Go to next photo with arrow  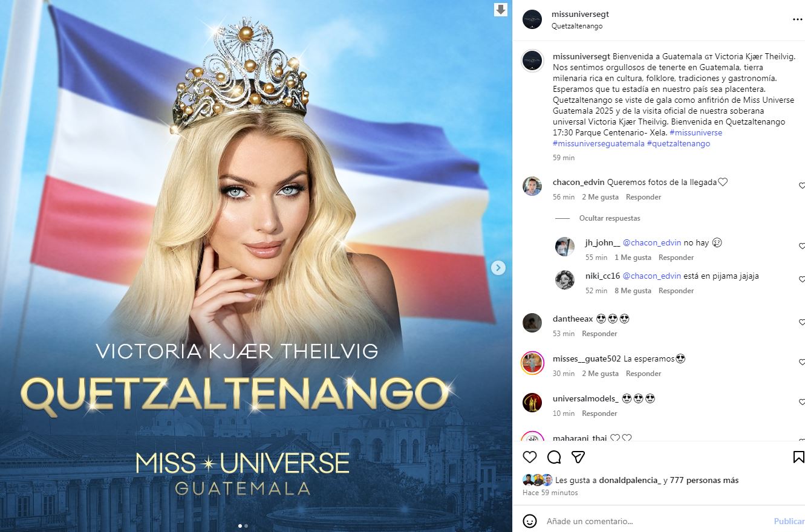click(x=498, y=267)
